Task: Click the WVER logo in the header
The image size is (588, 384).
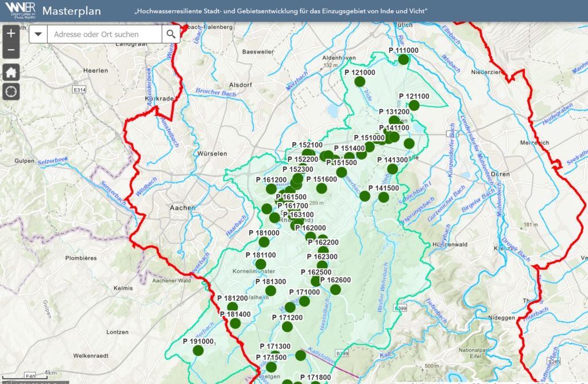Action: 19,11
